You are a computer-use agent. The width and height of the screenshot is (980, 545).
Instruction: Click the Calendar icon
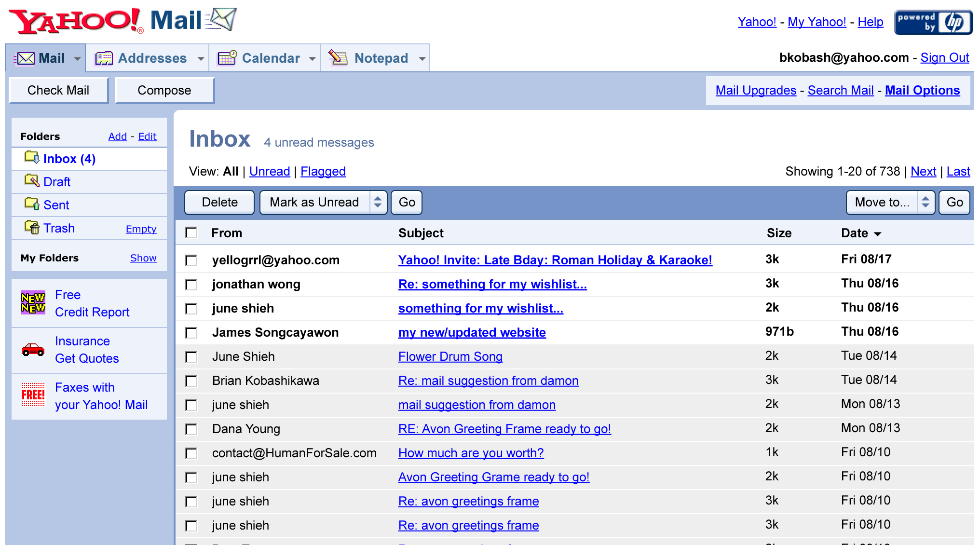click(x=227, y=58)
